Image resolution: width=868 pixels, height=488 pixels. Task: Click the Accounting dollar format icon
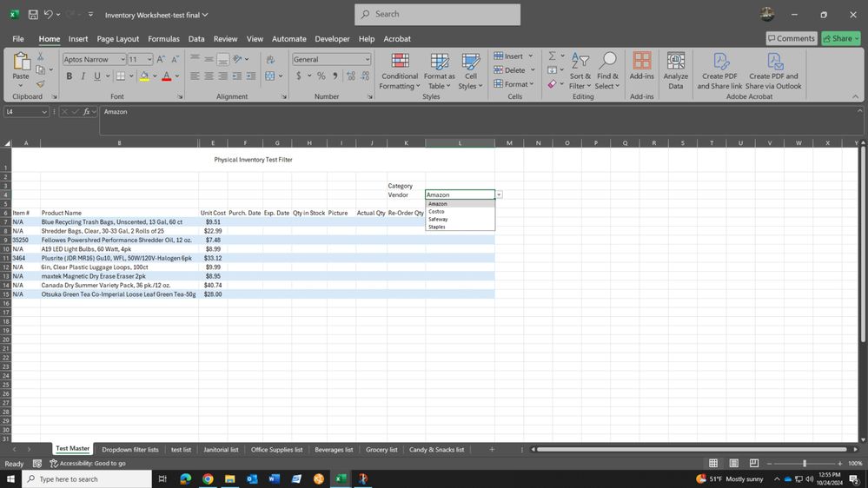[298, 76]
